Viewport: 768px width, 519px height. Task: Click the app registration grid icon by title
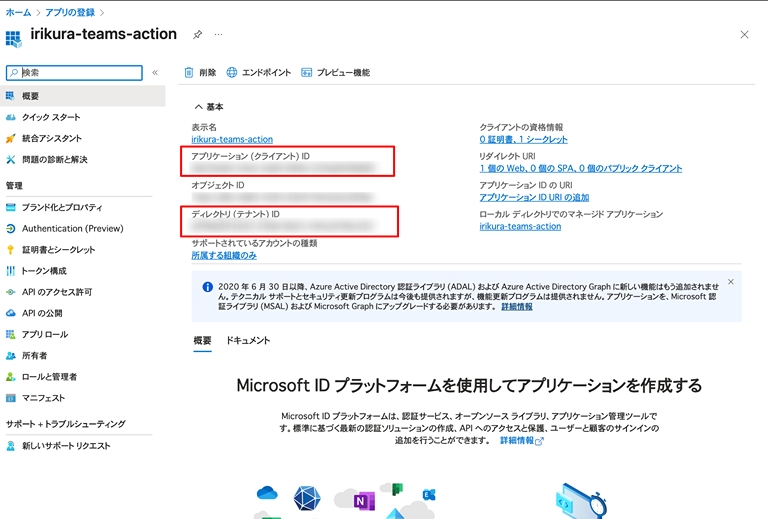click(x=14, y=39)
